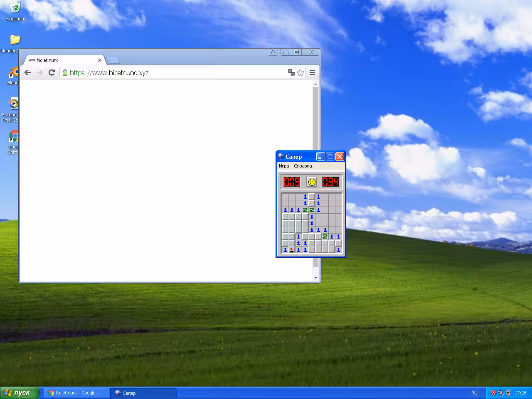532x399 pixels.
Task: Click the green padlock in address bar
Action: 65,73
